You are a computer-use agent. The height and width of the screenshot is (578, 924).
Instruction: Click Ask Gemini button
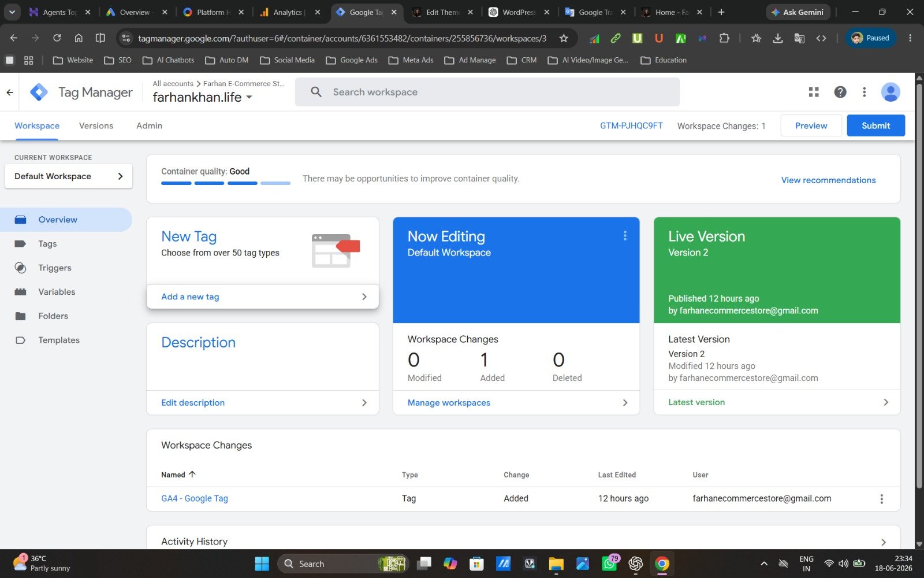pos(798,12)
